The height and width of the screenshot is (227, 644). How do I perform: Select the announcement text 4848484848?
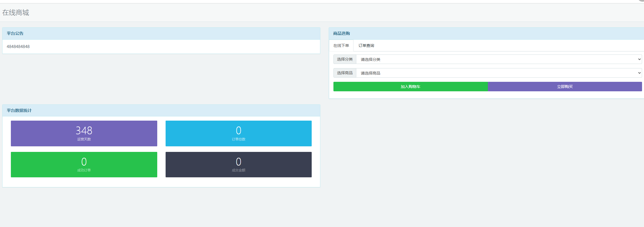pos(18,47)
